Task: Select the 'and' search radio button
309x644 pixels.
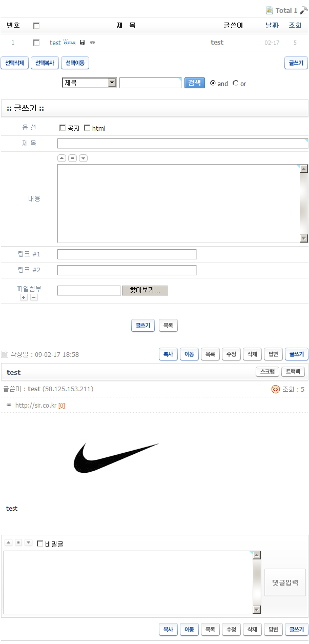Action: point(213,83)
